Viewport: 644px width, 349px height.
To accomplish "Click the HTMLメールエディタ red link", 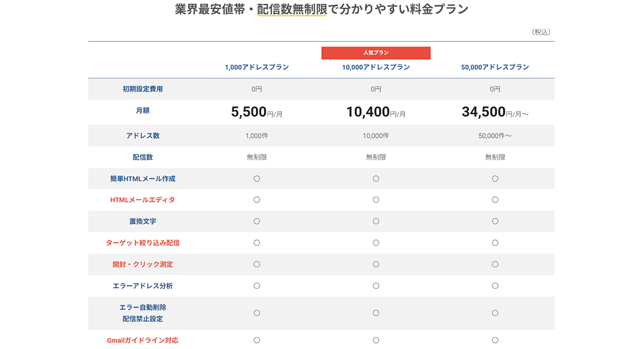I will [141, 200].
